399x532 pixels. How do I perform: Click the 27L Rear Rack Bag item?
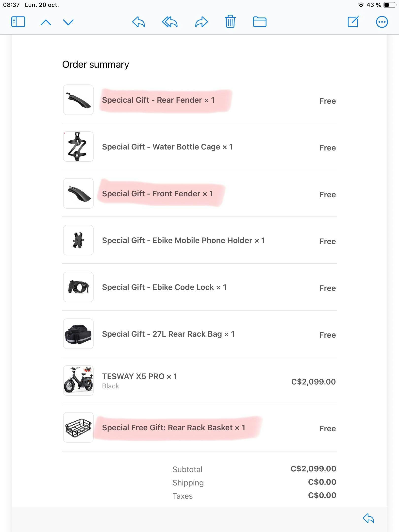coord(168,334)
